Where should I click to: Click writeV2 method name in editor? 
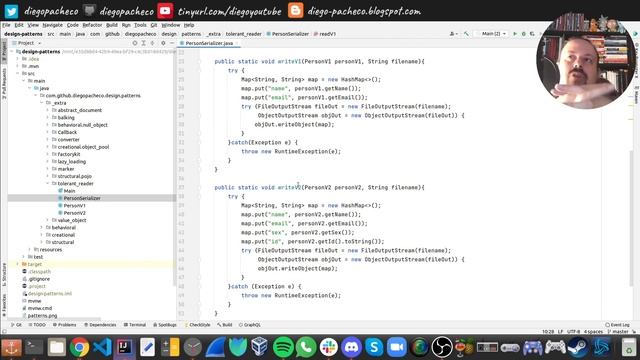tap(289, 188)
